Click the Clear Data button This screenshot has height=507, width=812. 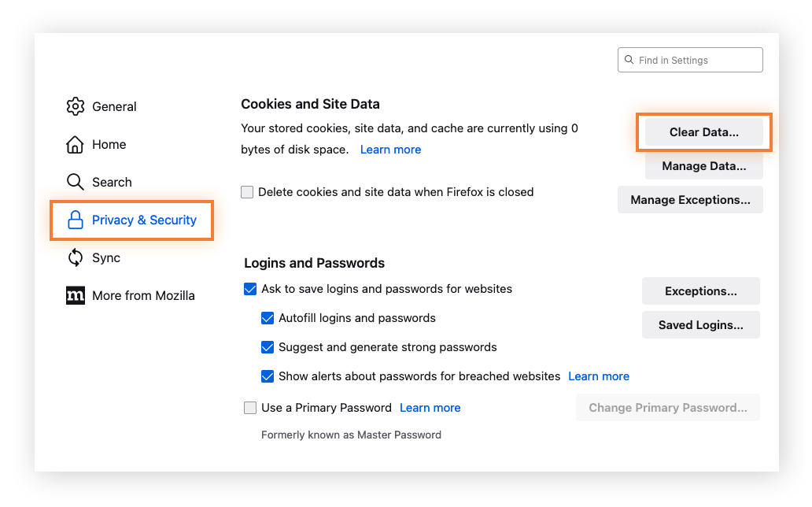pyautogui.click(x=703, y=132)
